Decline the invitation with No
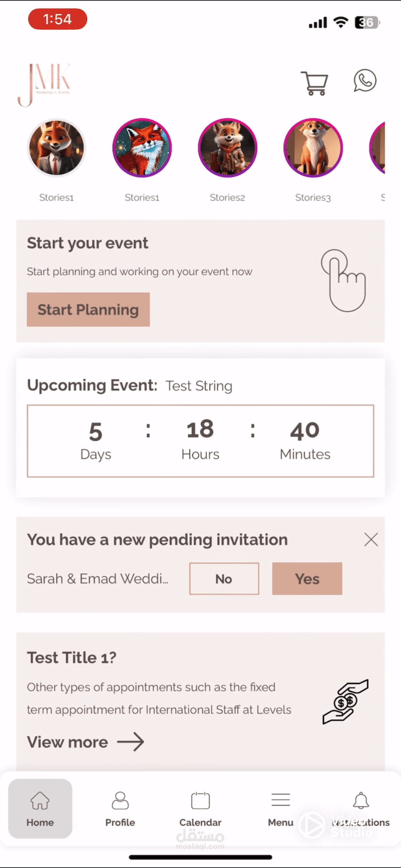 [224, 579]
